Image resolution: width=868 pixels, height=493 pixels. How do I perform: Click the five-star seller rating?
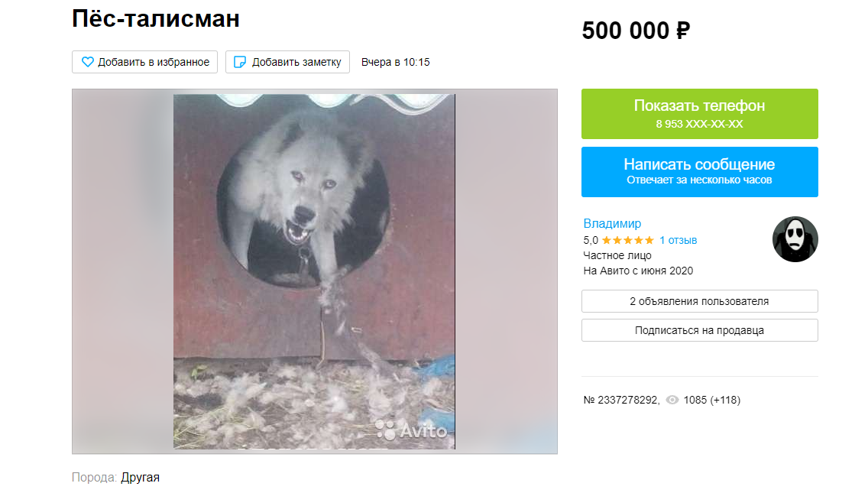(x=628, y=241)
